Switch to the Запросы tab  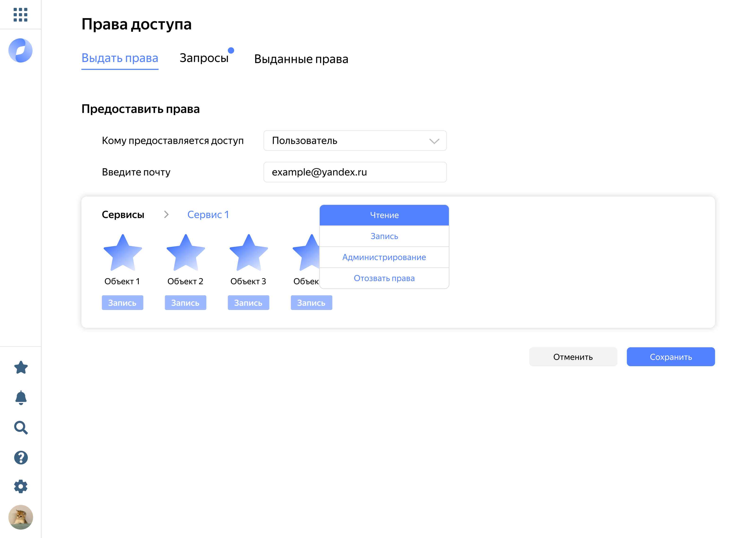tap(204, 58)
